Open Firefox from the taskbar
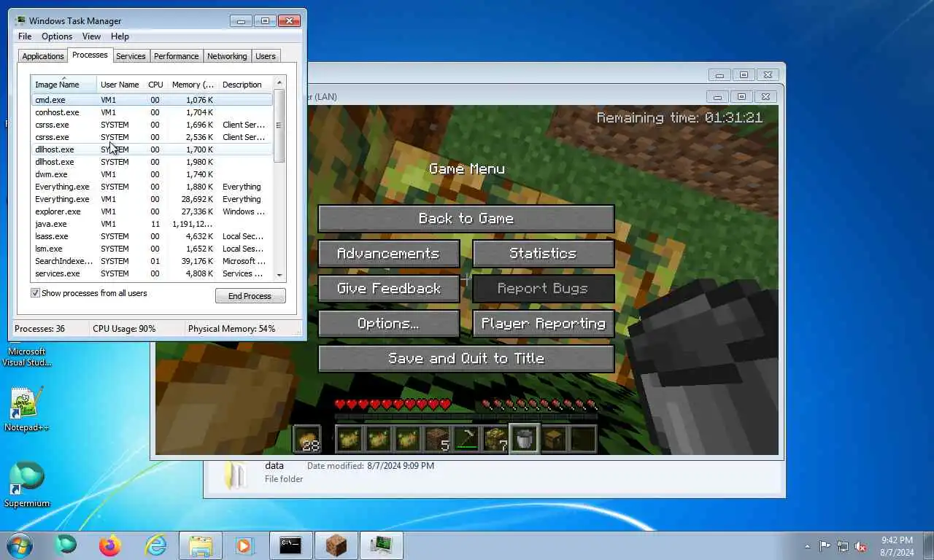This screenshot has height=560, width=934. [111, 545]
